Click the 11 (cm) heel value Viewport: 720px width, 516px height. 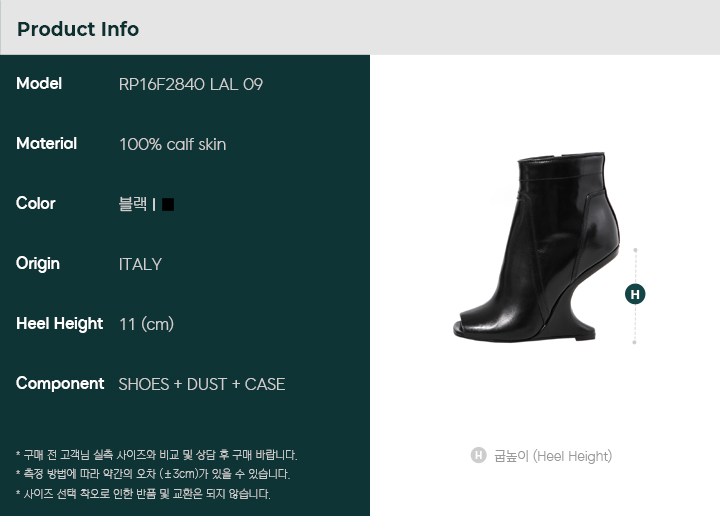(x=146, y=324)
